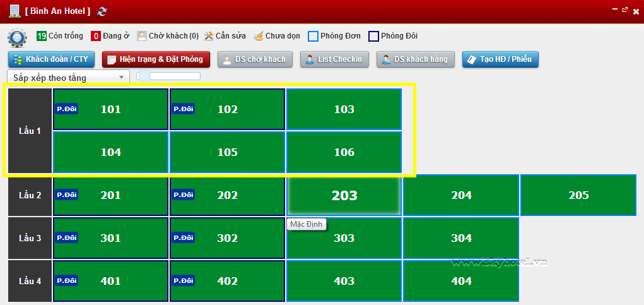Click the P.Đôi badge on room 101
This screenshot has width=644, height=305.
click(67, 109)
